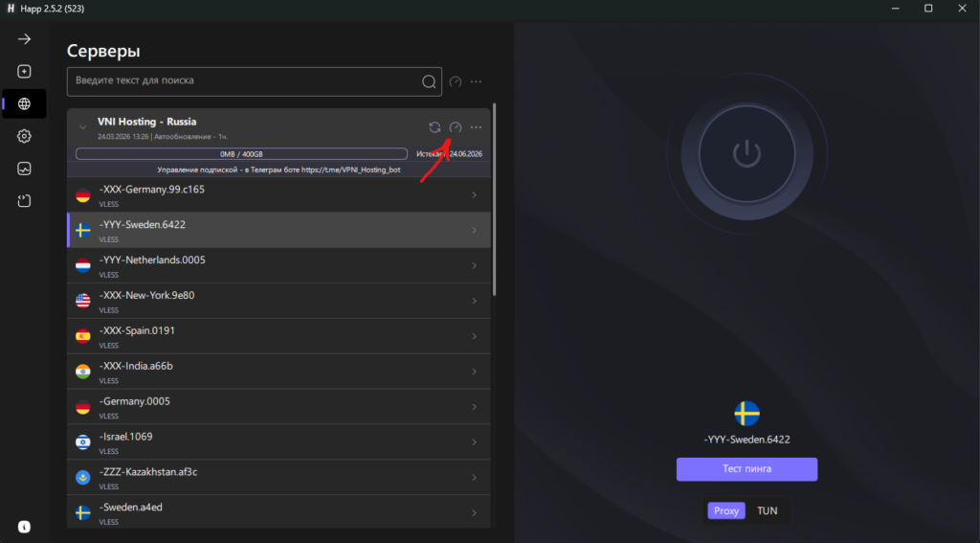Open the add server sidebar icon
This screenshot has height=543, width=980.
[x=25, y=72]
